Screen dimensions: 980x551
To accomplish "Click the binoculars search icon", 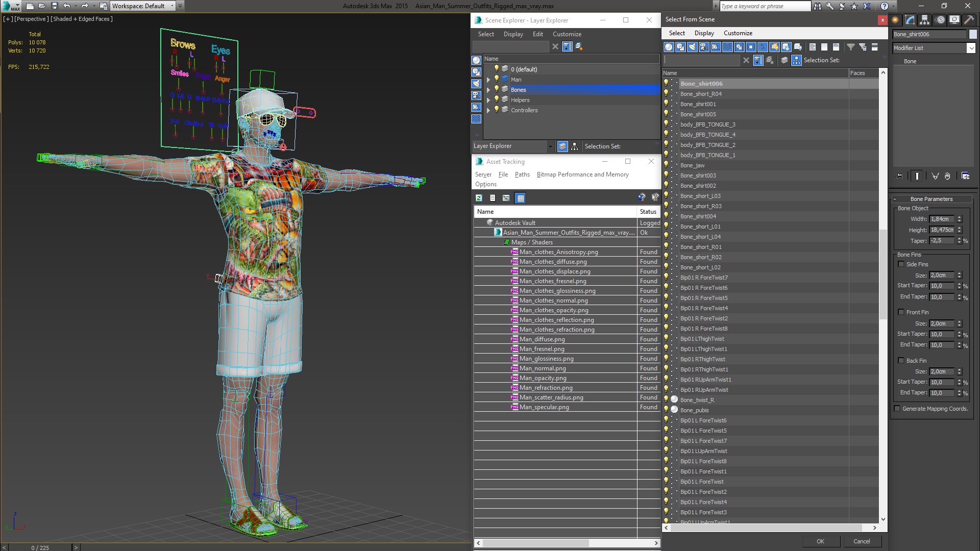I will click(x=818, y=6).
